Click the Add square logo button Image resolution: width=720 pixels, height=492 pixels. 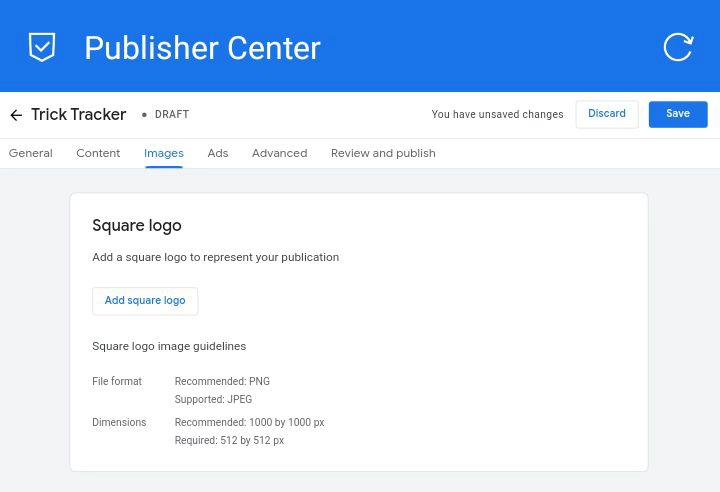click(x=145, y=301)
